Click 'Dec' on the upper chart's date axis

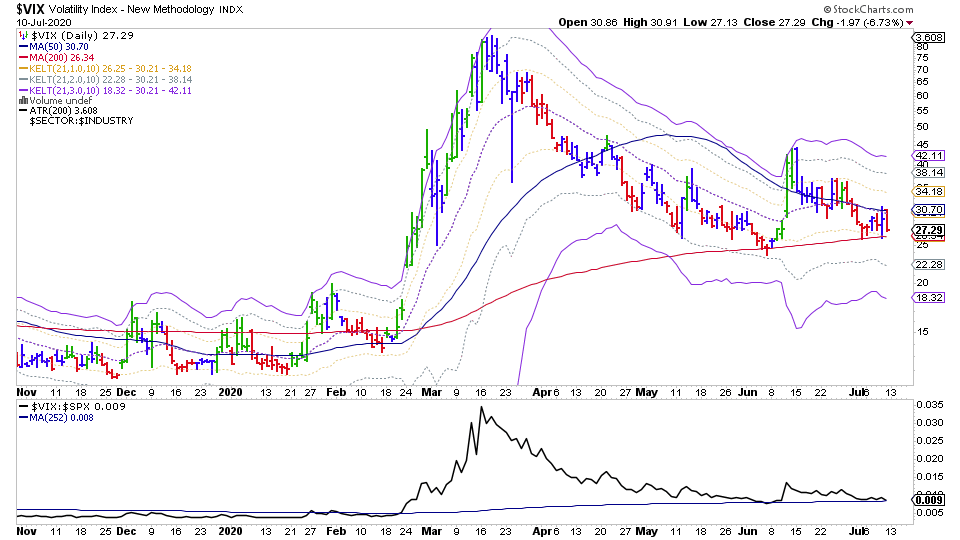(126, 392)
